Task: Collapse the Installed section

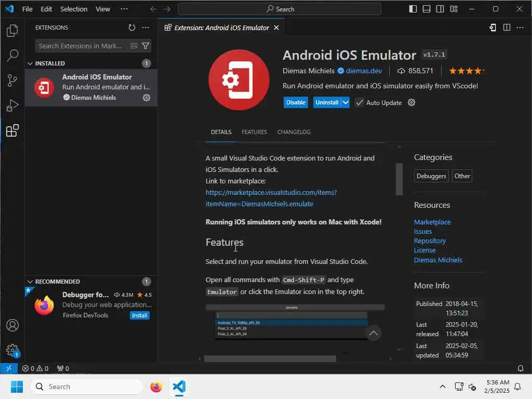Action: click(x=30, y=63)
